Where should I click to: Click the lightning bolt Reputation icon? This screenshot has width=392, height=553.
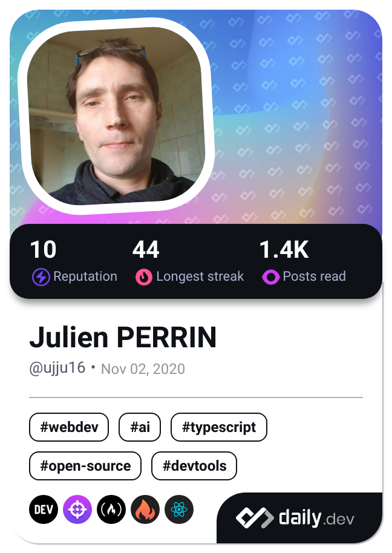(x=41, y=277)
